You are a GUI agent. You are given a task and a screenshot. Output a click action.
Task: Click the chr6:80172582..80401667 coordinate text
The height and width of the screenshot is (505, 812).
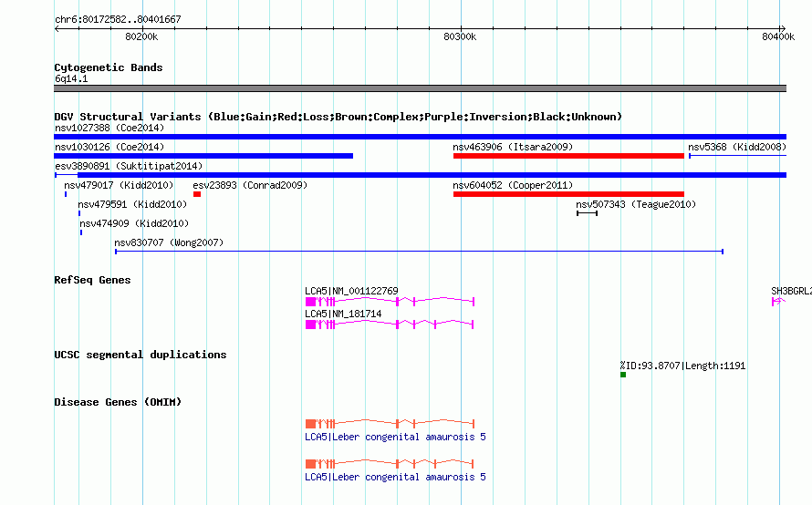pos(118,19)
